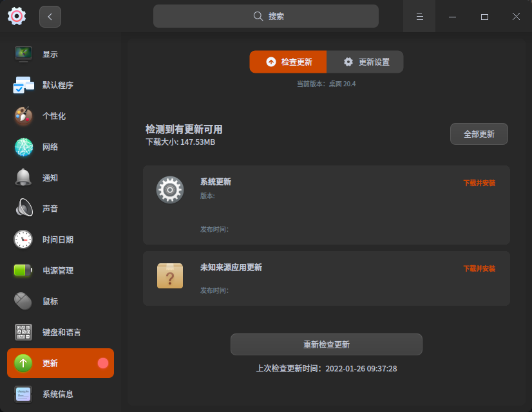Click the 未知来源应用更新 icon
Image resolution: width=532 pixels, height=412 pixels.
click(169, 275)
